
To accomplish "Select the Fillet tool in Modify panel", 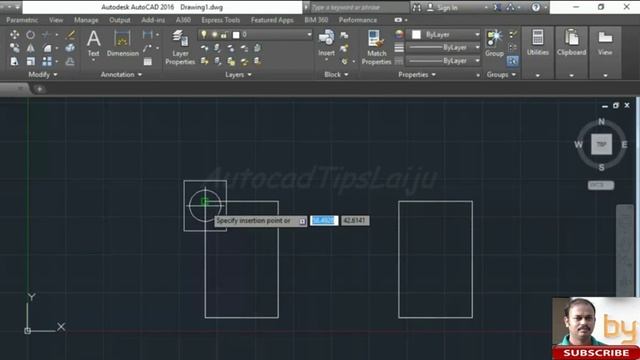I will [x=47, y=48].
